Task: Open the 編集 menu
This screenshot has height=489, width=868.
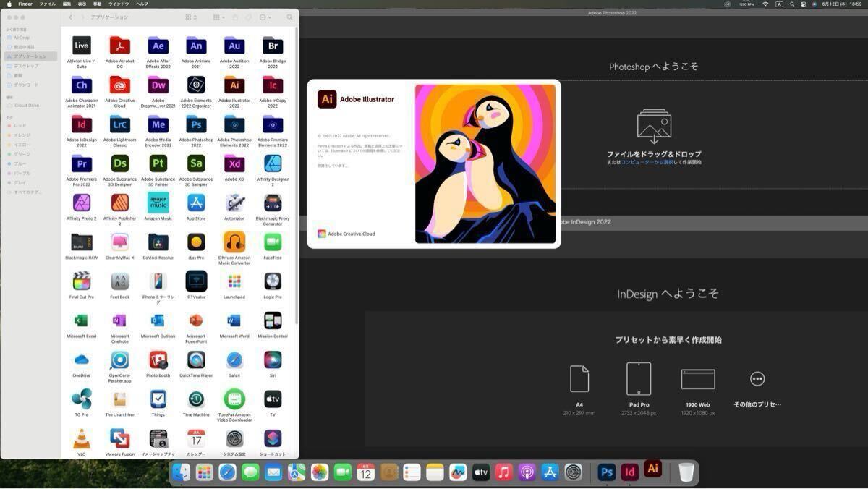Action: click(x=67, y=4)
